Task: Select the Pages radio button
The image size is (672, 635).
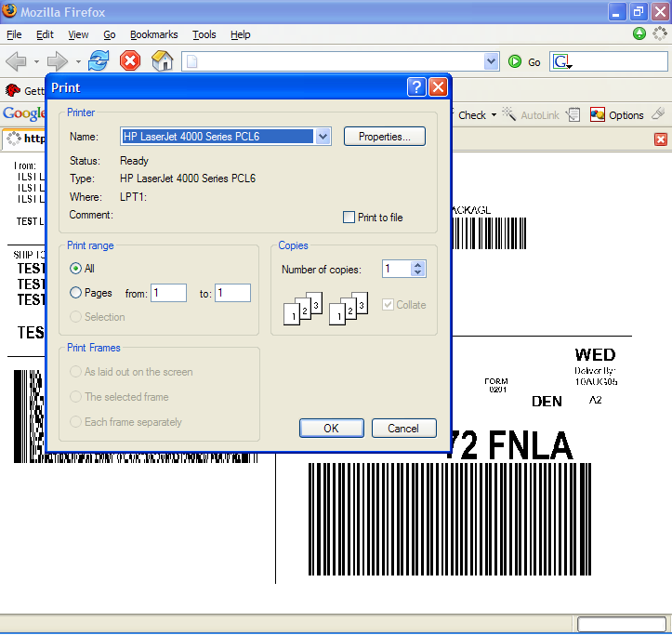Action: pyautogui.click(x=76, y=293)
